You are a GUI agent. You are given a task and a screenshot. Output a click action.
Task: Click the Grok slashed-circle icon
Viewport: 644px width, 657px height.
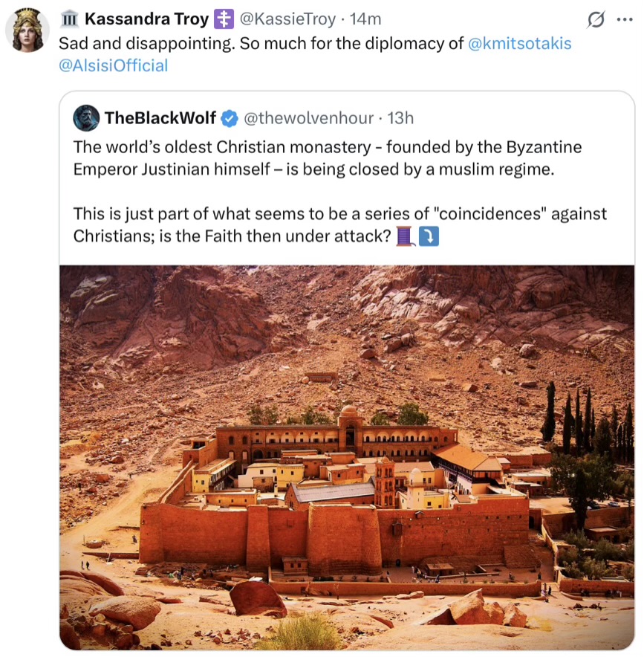(596, 19)
